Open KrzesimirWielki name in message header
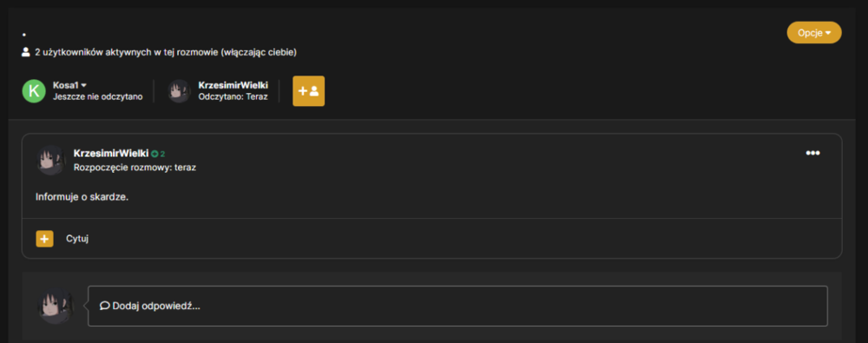Viewport: 868px width, 343px height. (x=111, y=154)
